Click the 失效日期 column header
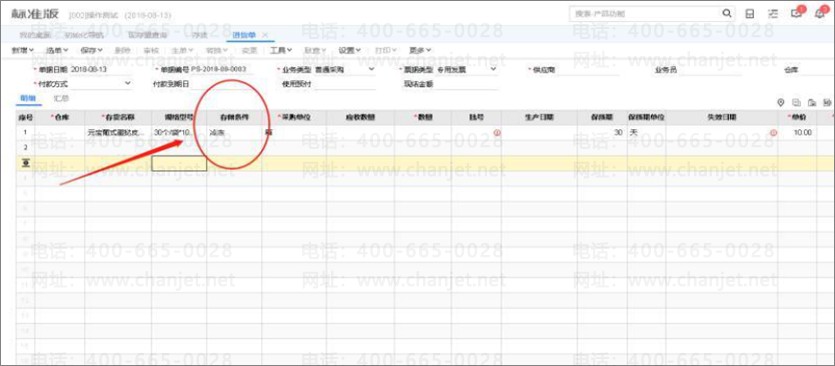Screen dimensions: 835x366 [x=722, y=117]
